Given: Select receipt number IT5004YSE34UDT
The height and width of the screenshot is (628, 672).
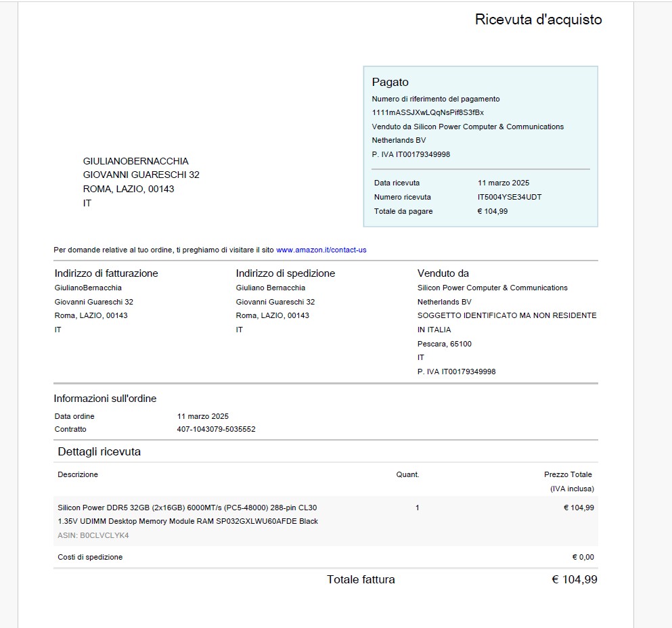Looking at the screenshot, I should pyautogui.click(x=510, y=197).
